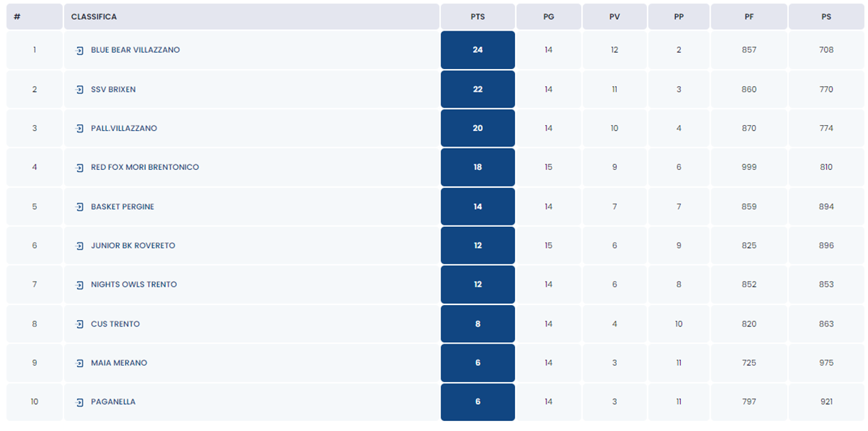The height and width of the screenshot is (431, 868).
Task: Click the icon beside Pall.Villazzano
Action: tap(80, 129)
